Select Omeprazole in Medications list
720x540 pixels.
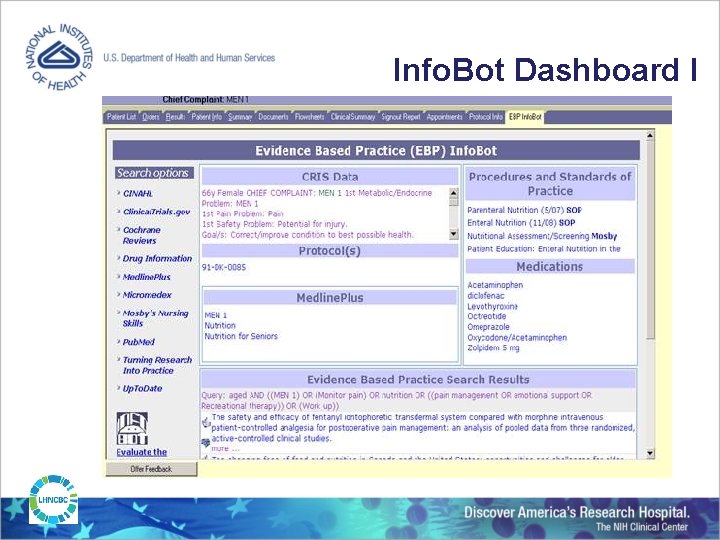coord(489,327)
